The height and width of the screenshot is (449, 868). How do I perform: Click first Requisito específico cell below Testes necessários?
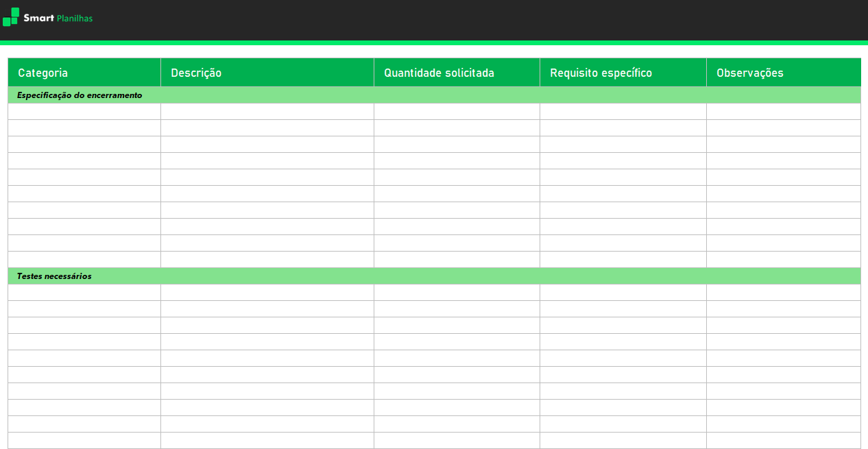coord(623,293)
